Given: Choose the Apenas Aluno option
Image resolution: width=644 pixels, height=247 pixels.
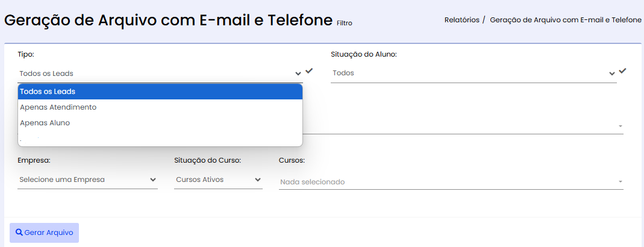Looking at the screenshot, I should [160, 123].
